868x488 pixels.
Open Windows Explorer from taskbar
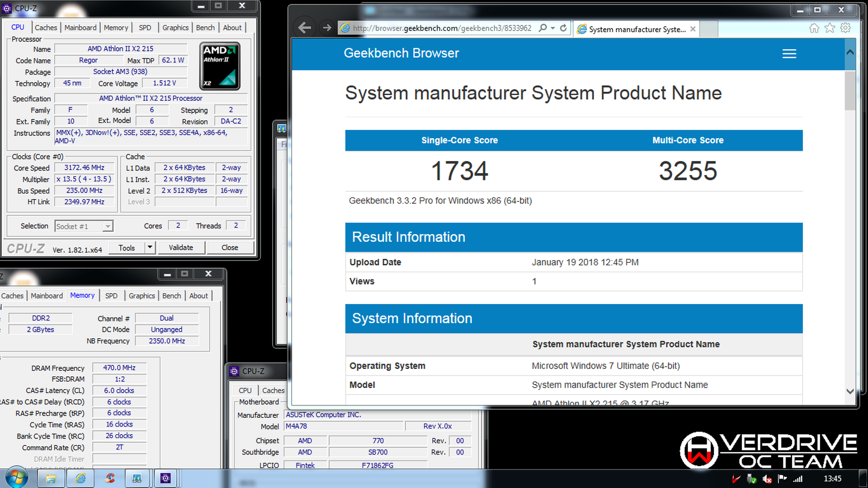(51, 479)
